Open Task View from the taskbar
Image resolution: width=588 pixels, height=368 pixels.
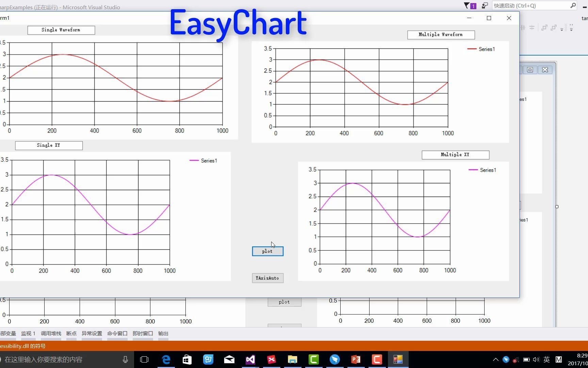pos(144,359)
